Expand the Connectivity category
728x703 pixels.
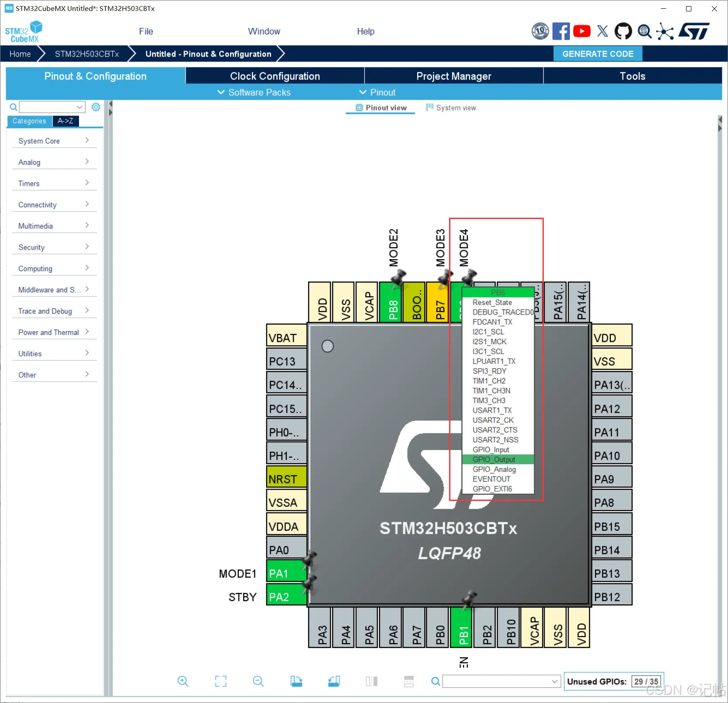[55, 205]
